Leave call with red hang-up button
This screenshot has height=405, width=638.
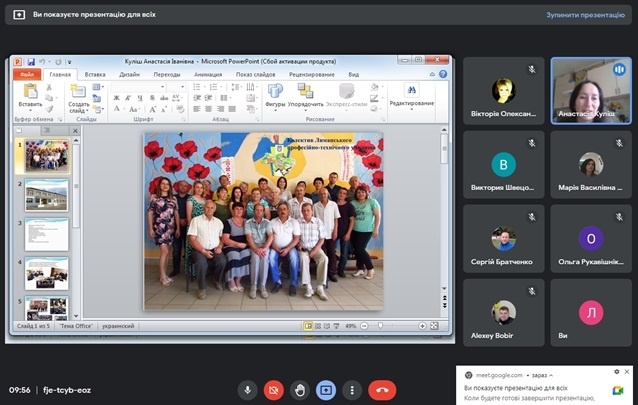[x=382, y=389]
